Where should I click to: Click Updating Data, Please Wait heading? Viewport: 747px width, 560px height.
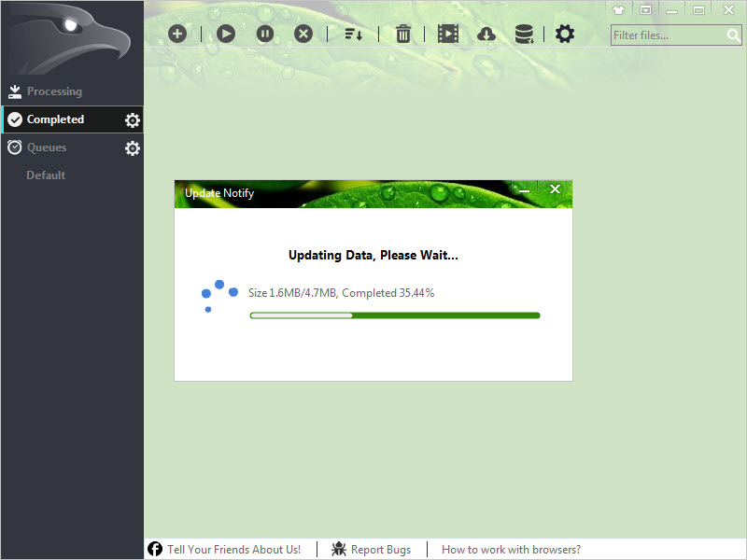coord(373,255)
